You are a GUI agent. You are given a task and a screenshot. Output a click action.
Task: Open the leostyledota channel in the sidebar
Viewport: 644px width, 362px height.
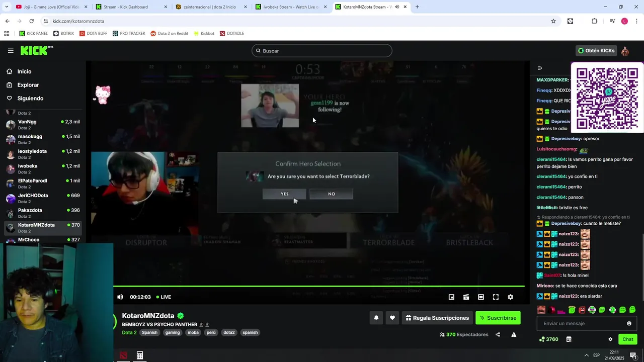tap(43, 154)
